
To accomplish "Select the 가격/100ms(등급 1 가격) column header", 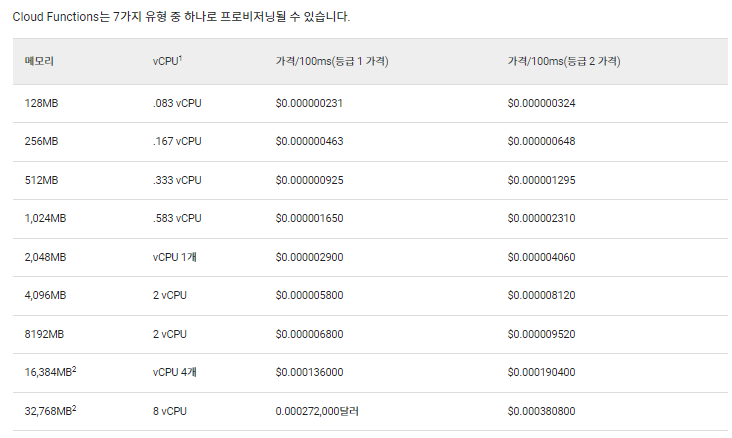I will [331, 62].
